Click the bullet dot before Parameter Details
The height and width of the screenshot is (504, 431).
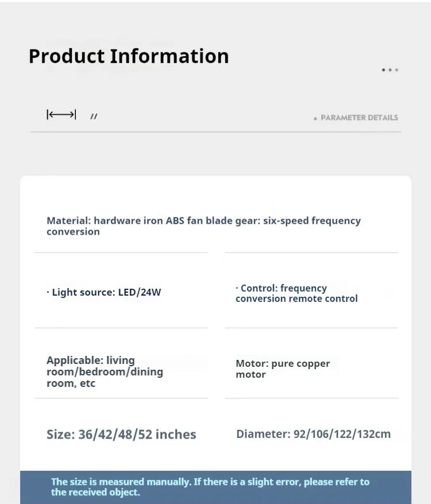coord(315,118)
